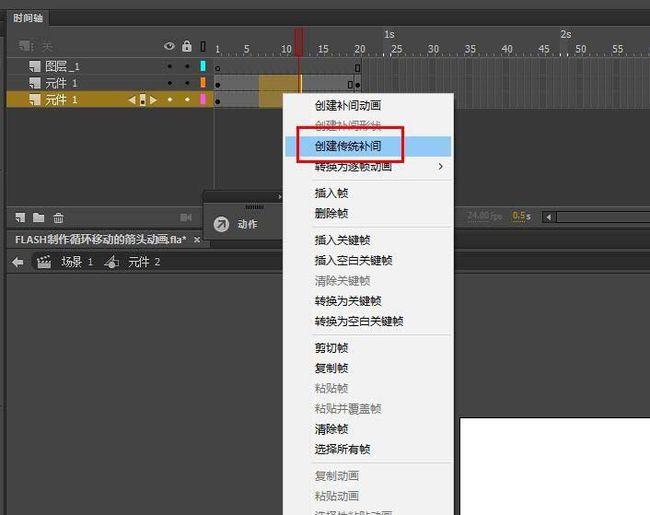Choose 清除帧 in the context menu
The width and height of the screenshot is (650, 515).
331,429
